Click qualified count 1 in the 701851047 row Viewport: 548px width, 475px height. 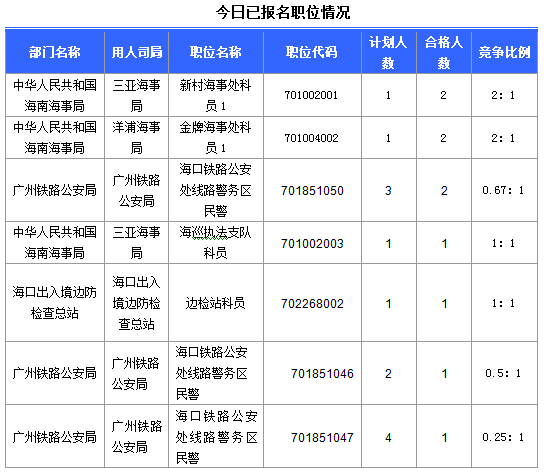(444, 438)
